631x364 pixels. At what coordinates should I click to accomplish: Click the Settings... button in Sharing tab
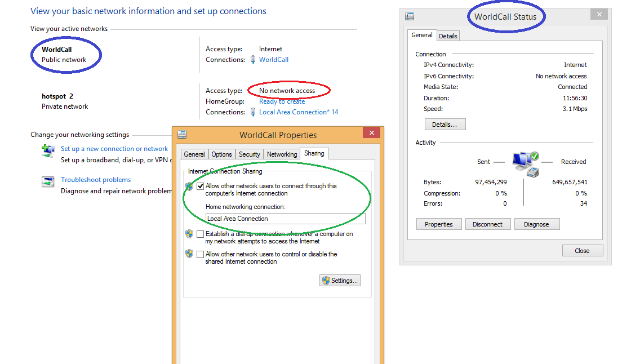click(x=340, y=281)
